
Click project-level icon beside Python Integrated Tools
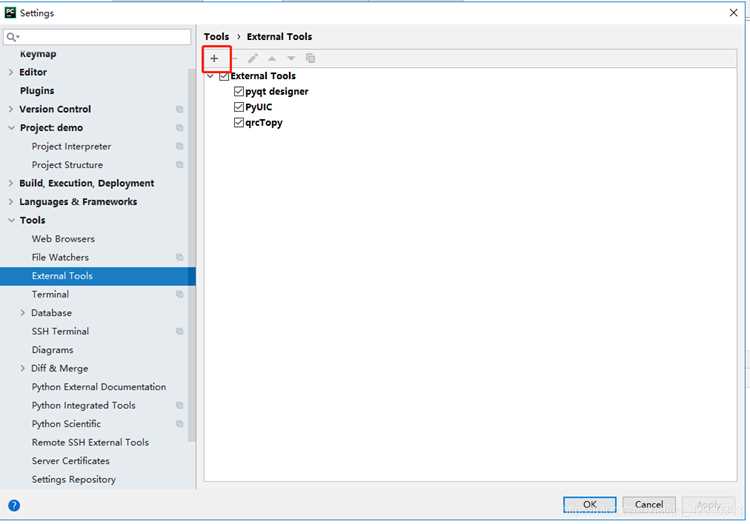(x=179, y=405)
